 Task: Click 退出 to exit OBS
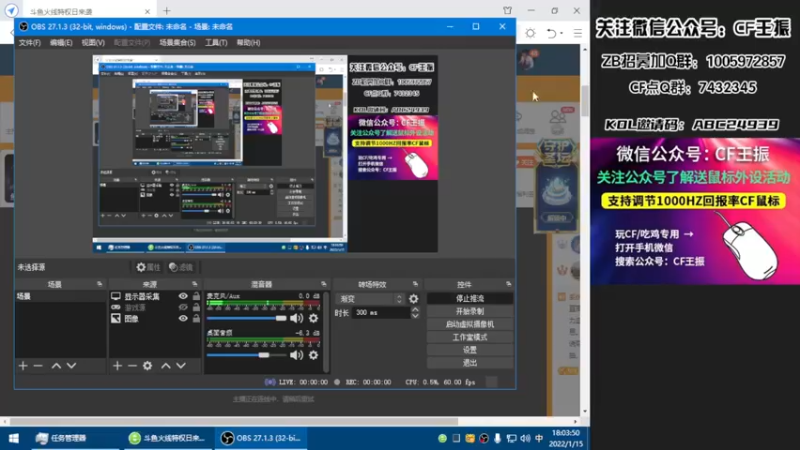[470, 363]
